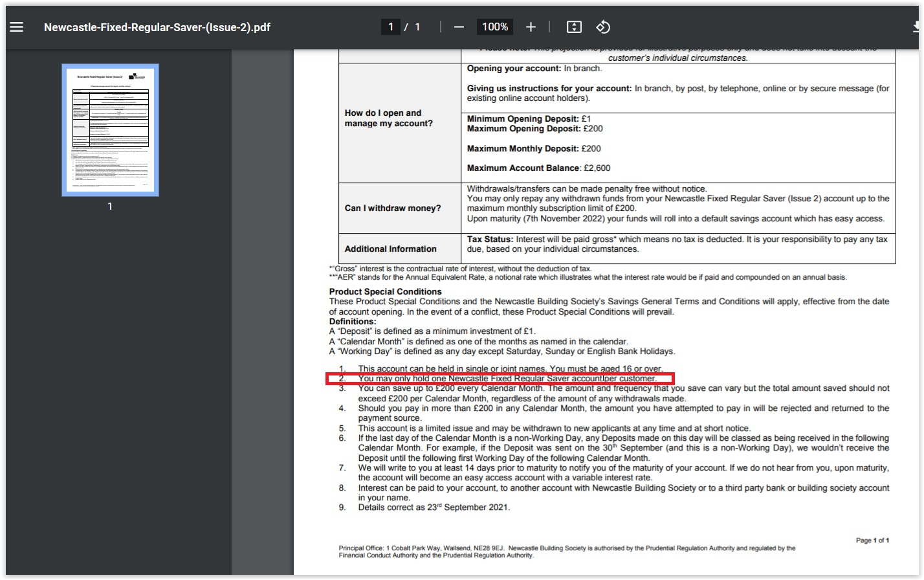The height and width of the screenshot is (580, 924).
Task: Select the page 1 thumbnail
Action: (x=110, y=130)
